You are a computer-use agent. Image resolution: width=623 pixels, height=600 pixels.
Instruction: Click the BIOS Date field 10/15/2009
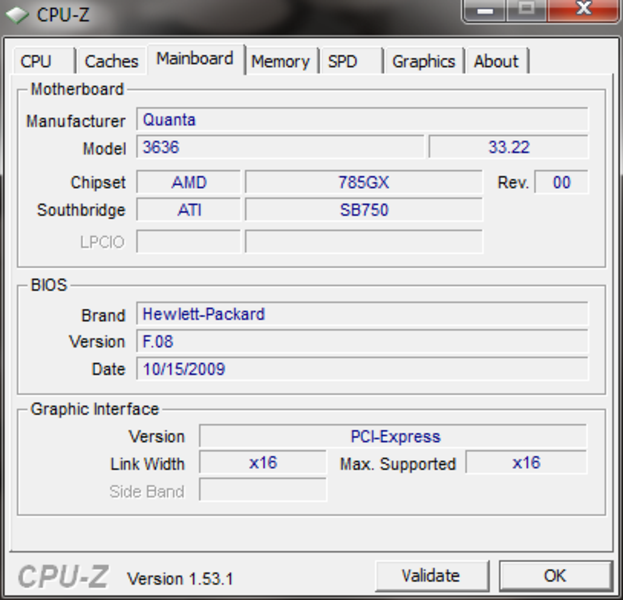point(362,369)
